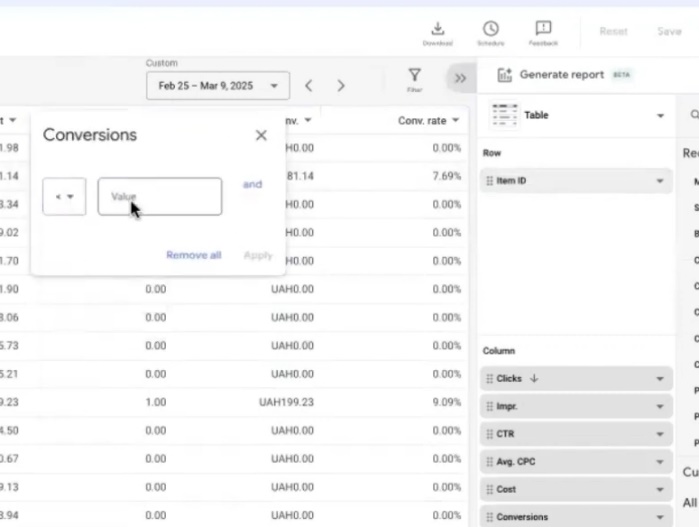Click Remove all in Conversions filter
Screen dimensions: 699x527
click(x=193, y=255)
